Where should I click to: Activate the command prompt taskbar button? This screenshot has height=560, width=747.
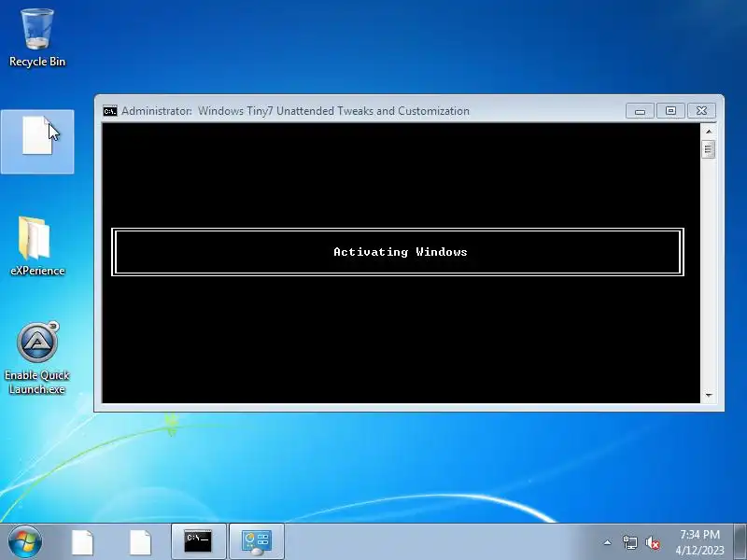198,541
